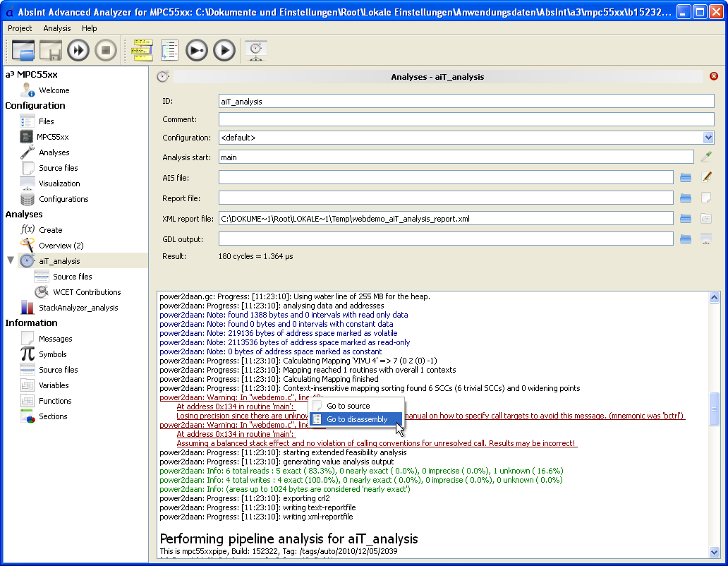Open the MPC55xx chip settings item
The image size is (728, 566).
[x=52, y=137]
